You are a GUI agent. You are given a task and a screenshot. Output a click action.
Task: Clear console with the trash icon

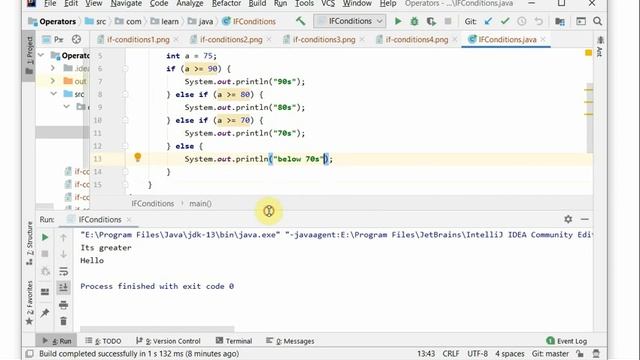(63, 321)
